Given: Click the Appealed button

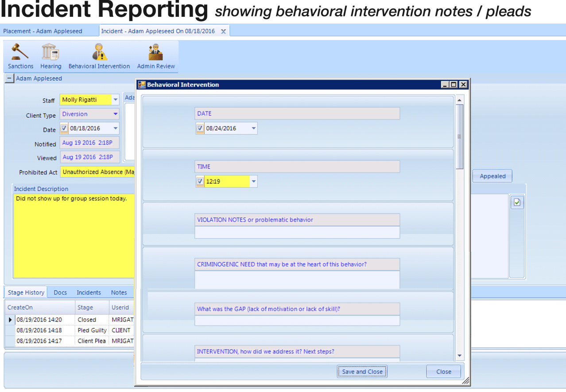Looking at the screenshot, I should [492, 176].
